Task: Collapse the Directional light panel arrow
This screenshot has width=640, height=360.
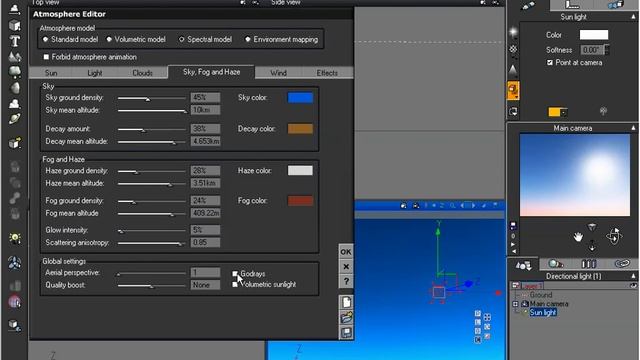Action: pyautogui.click(x=633, y=276)
